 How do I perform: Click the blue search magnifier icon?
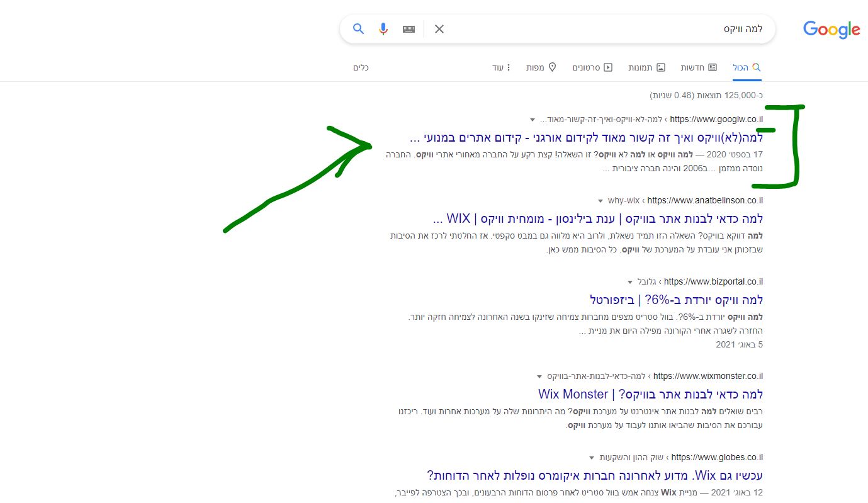click(358, 29)
